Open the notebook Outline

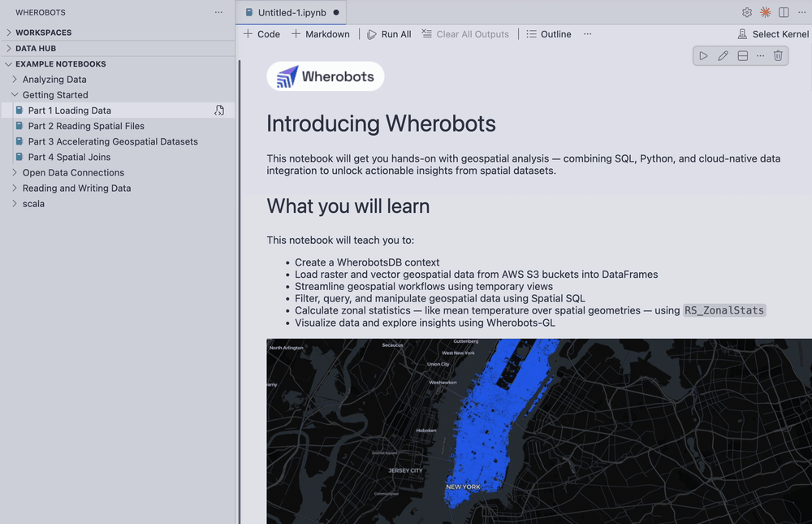point(549,34)
